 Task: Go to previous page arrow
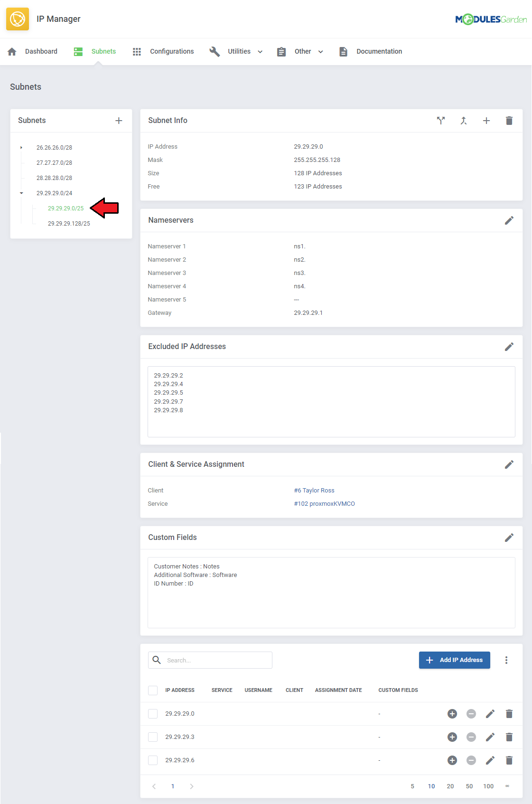[x=154, y=786]
